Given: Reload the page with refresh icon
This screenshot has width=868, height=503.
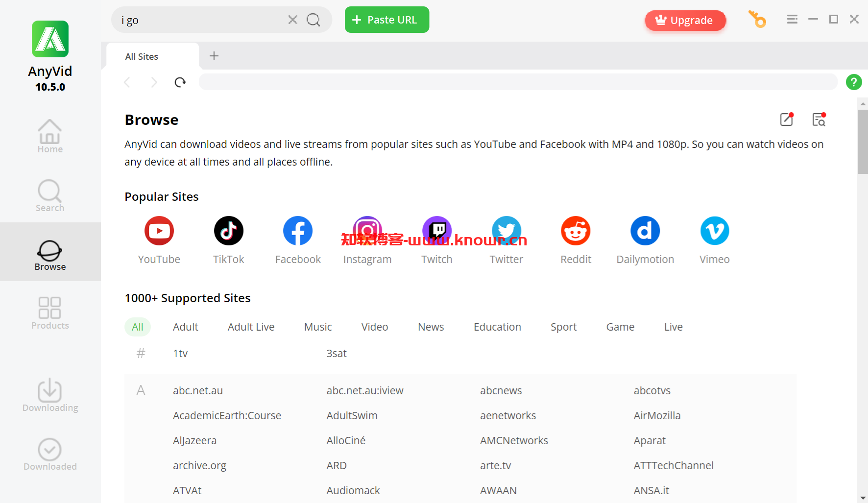Looking at the screenshot, I should pyautogui.click(x=180, y=82).
